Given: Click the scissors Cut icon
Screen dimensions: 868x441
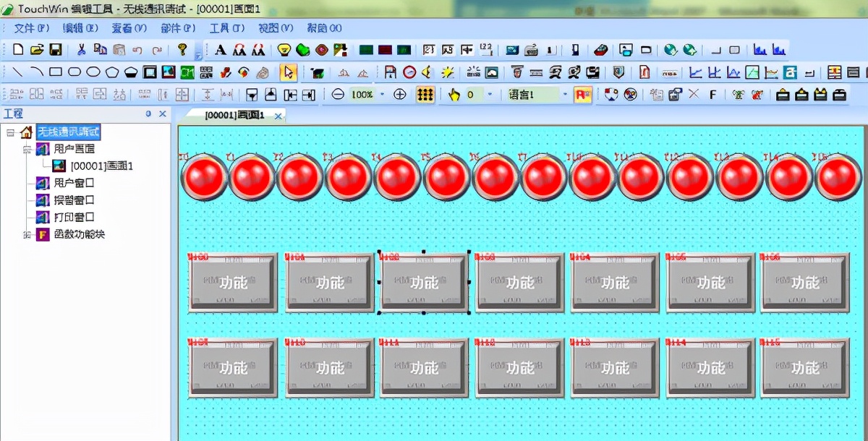Looking at the screenshot, I should point(82,50).
